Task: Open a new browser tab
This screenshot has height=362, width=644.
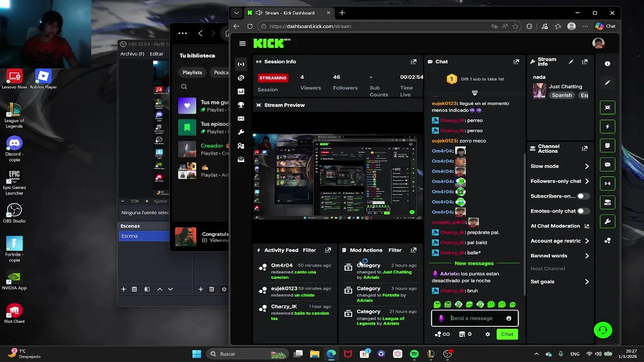Action: [x=342, y=13]
